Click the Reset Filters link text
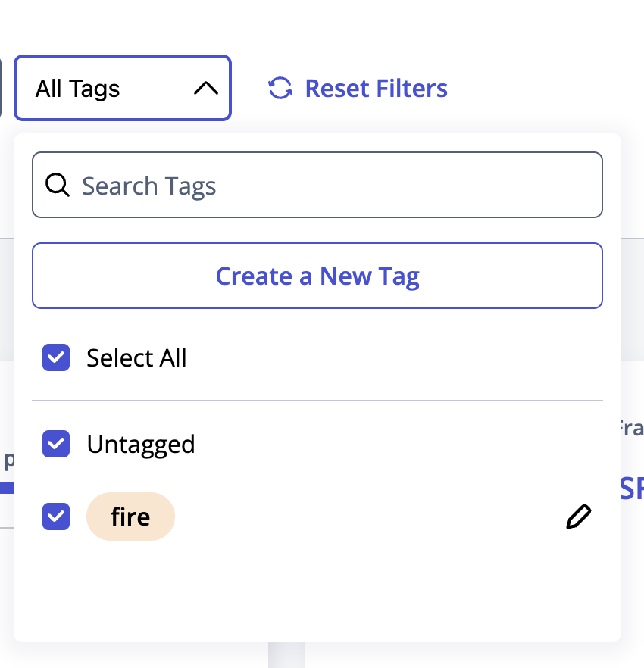The width and height of the screenshot is (644, 668). pyautogui.click(x=377, y=89)
